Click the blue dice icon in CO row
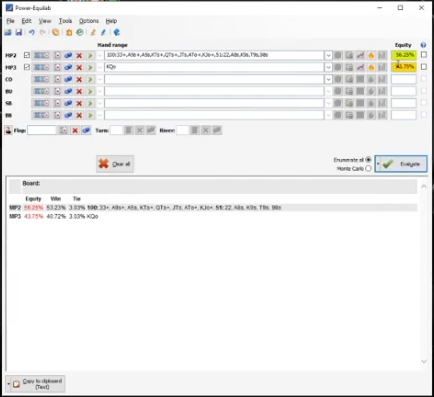This screenshot has width=434, height=397. [68, 79]
